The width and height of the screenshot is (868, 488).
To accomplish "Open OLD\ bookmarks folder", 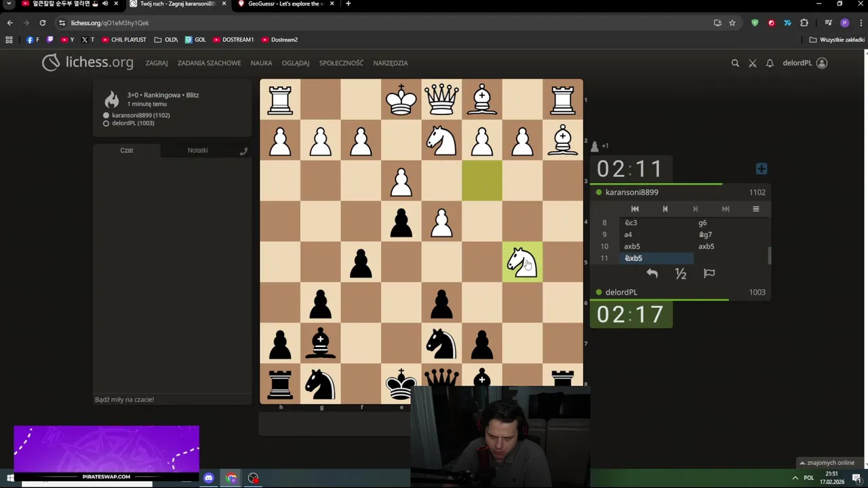I will [x=166, y=40].
